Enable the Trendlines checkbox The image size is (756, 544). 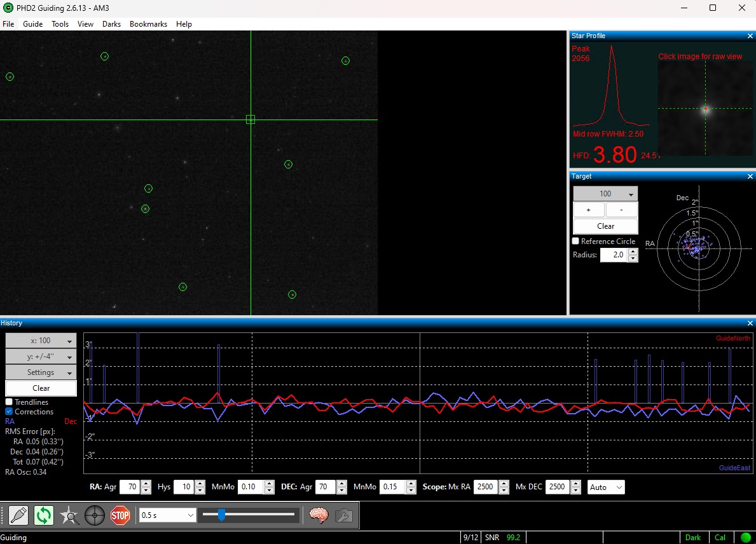9,402
